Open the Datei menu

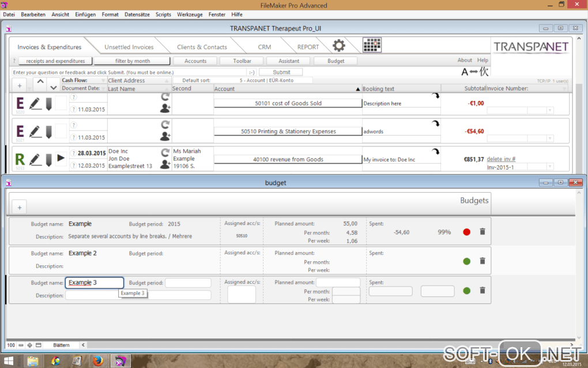pyautogui.click(x=9, y=14)
